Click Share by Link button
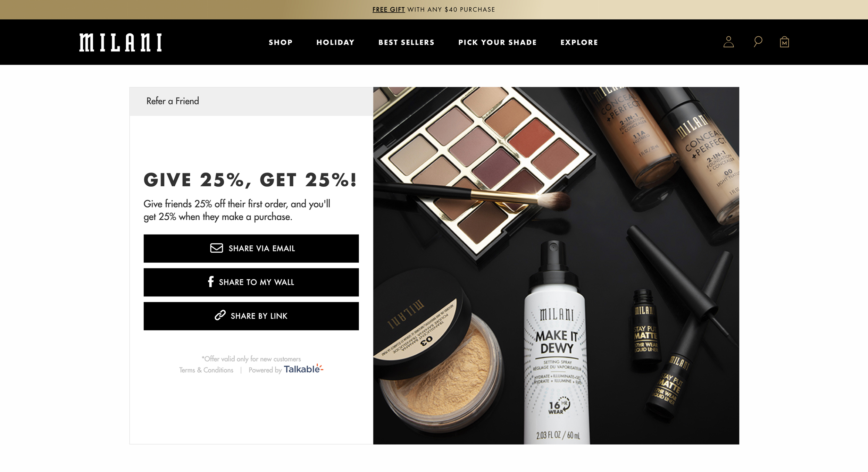Image resolution: width=868 pixels, height=472 pixels. point(251,316)
